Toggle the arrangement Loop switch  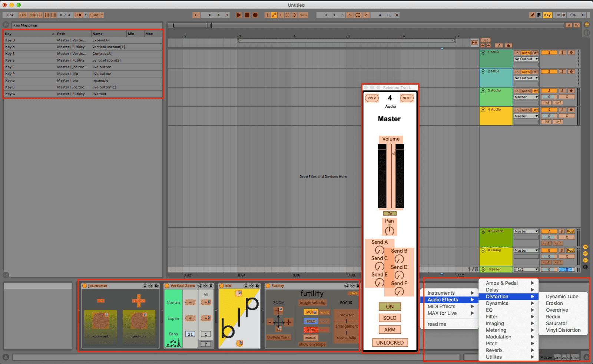tap(358, 15)
